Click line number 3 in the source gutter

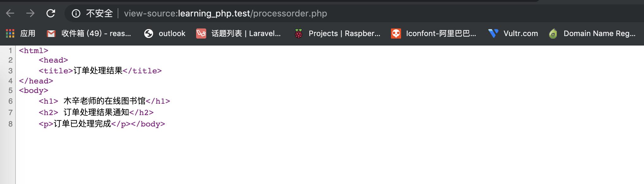tap(11, 71)
